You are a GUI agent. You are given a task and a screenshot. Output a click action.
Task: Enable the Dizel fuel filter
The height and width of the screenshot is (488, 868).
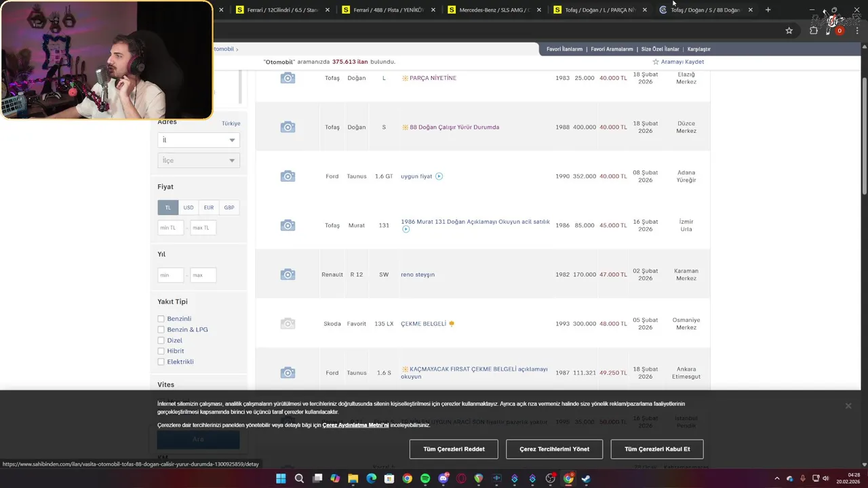click(161, 340)
